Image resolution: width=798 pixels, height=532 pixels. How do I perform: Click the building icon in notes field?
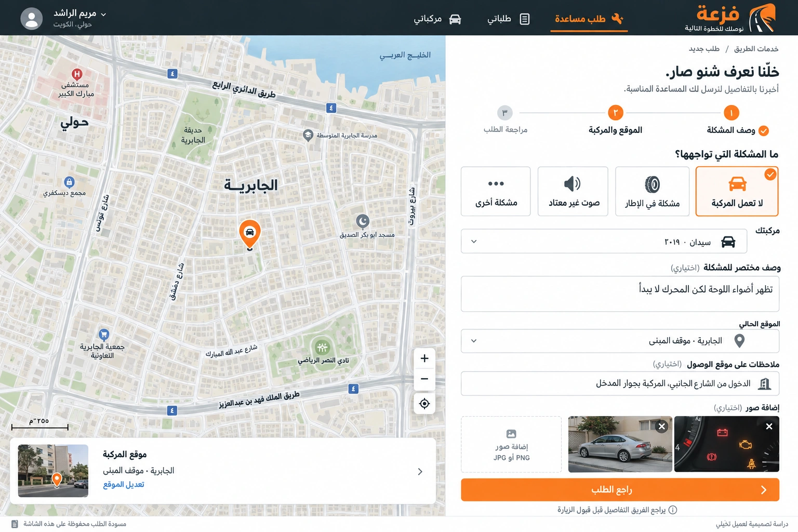[x=764, y=384]
